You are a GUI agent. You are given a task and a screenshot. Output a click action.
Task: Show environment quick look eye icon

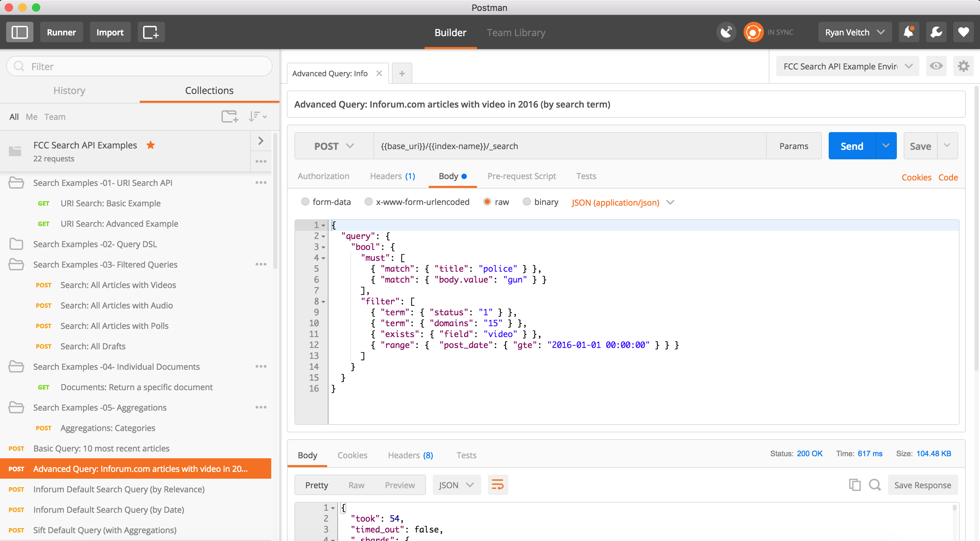(x=936, y=66)
